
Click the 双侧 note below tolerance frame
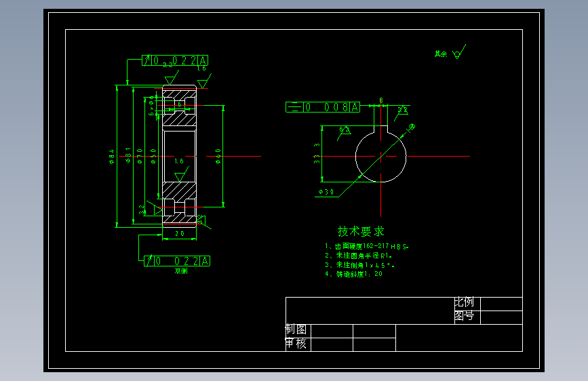181,270
